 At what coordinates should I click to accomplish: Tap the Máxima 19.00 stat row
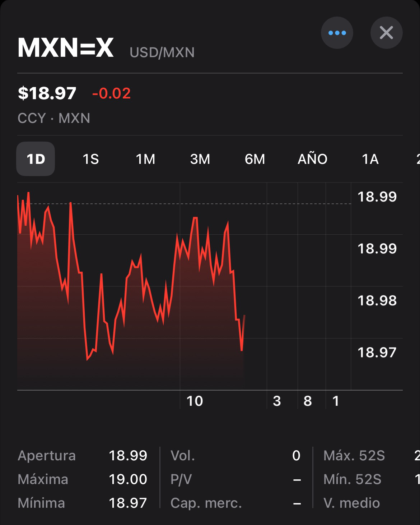click(83, 479)
